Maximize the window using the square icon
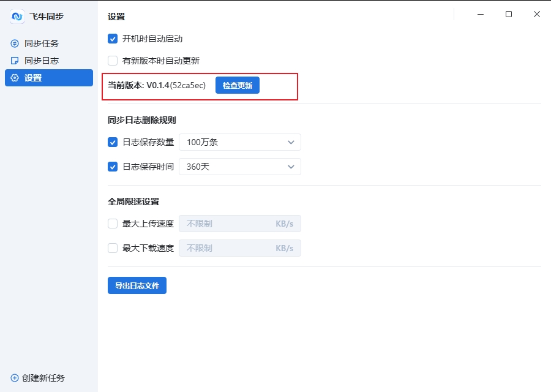 509,14
